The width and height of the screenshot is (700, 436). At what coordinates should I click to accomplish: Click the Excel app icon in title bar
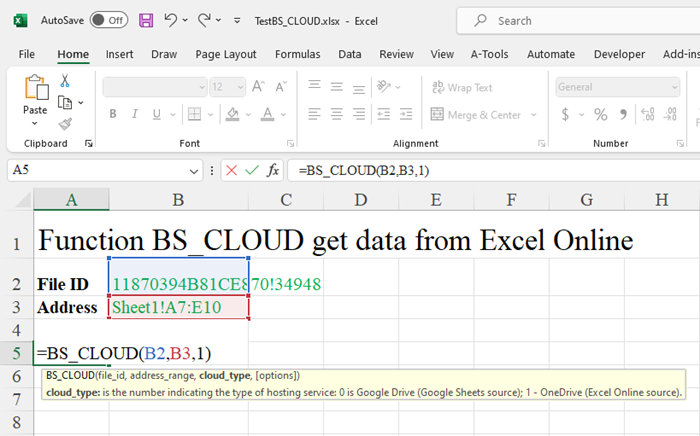(x=21, y=21)
